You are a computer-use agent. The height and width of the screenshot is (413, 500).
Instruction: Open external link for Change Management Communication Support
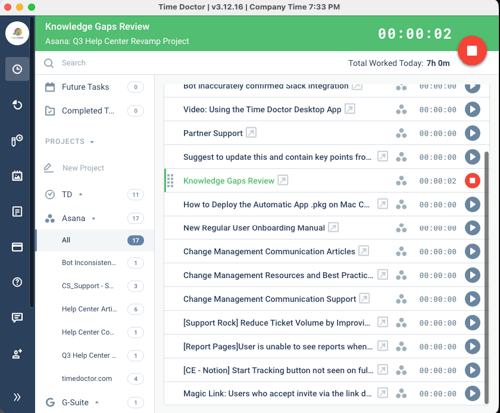pos(364,298)
